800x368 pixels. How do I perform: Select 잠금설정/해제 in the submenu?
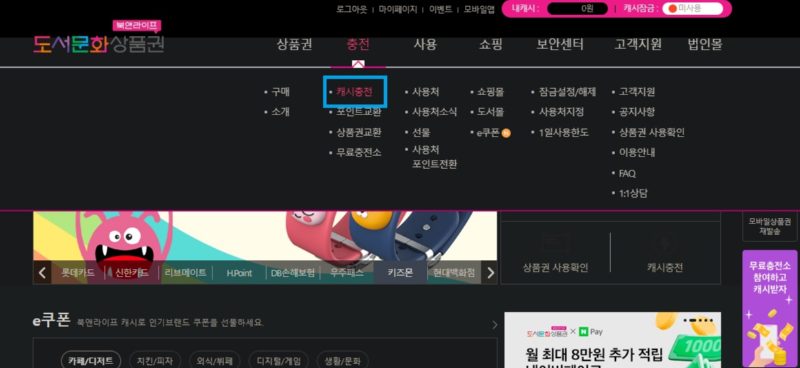tap(567, 92)
